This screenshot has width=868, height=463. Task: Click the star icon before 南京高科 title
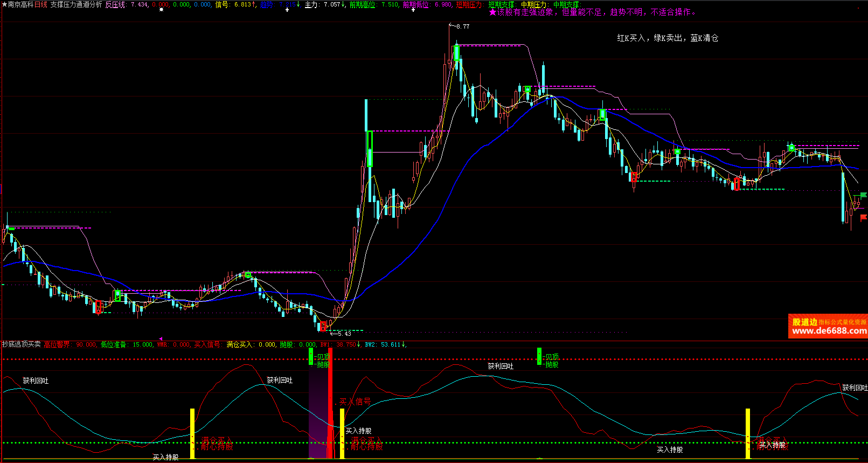click(4, 4)
